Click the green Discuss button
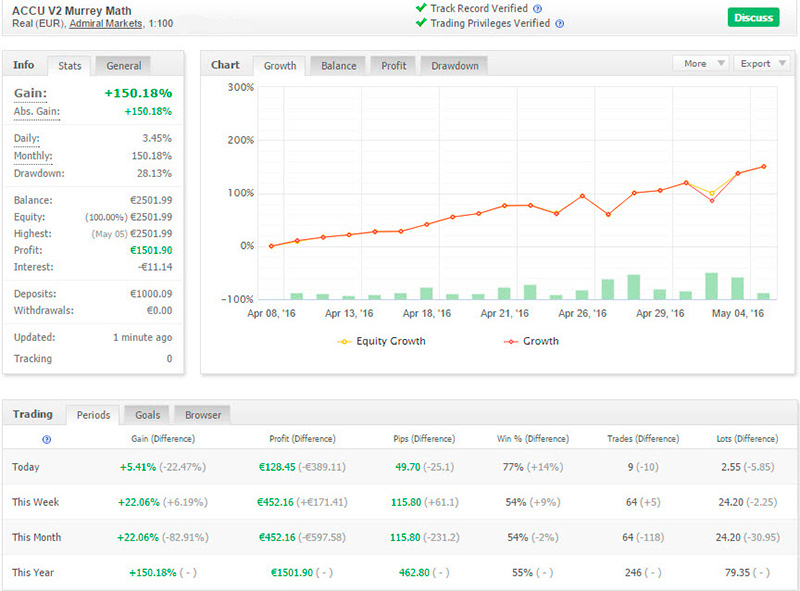This screenshot has width=800, height=591. tap(754, 18)
